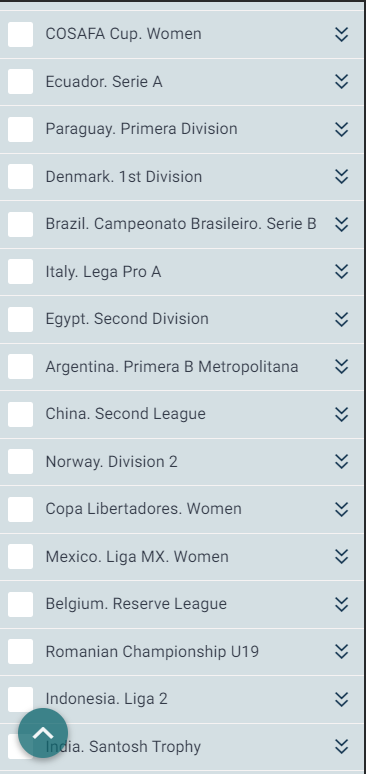Screen dimensions: 366x774
Task: Click chevron icon for Argentina Primera B Metropolitana
Action: click(341, 367)
